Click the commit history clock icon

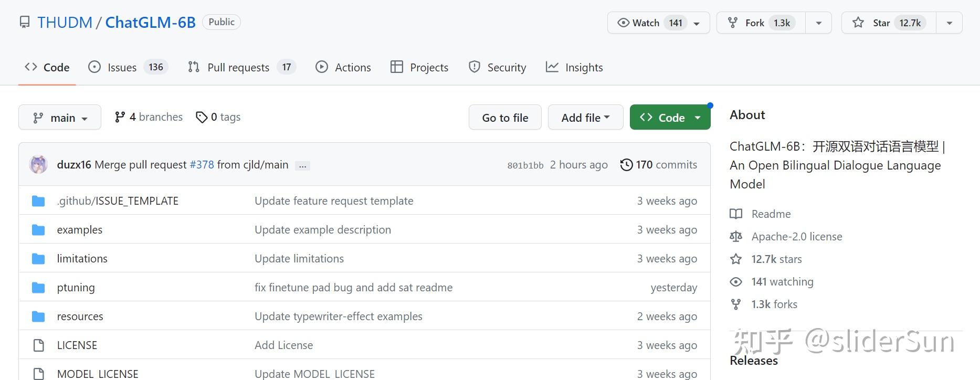pyautogui.click(x=626, y=165)
